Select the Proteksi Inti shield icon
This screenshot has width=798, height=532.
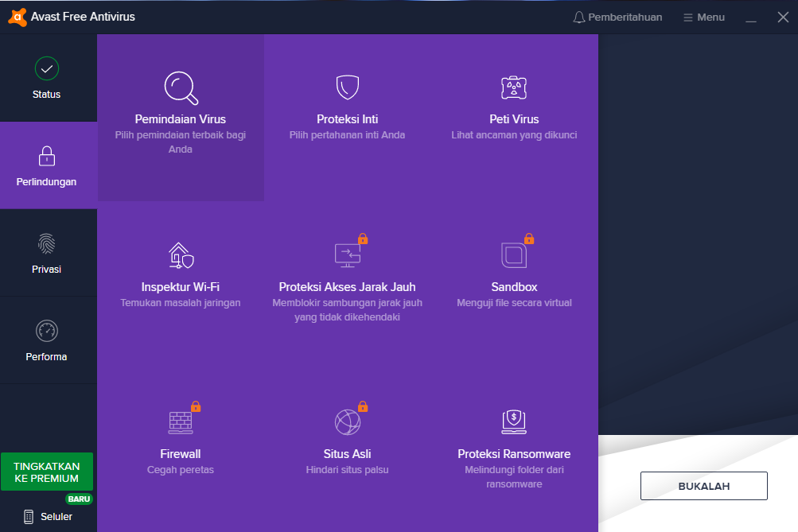tap(347, 87)
